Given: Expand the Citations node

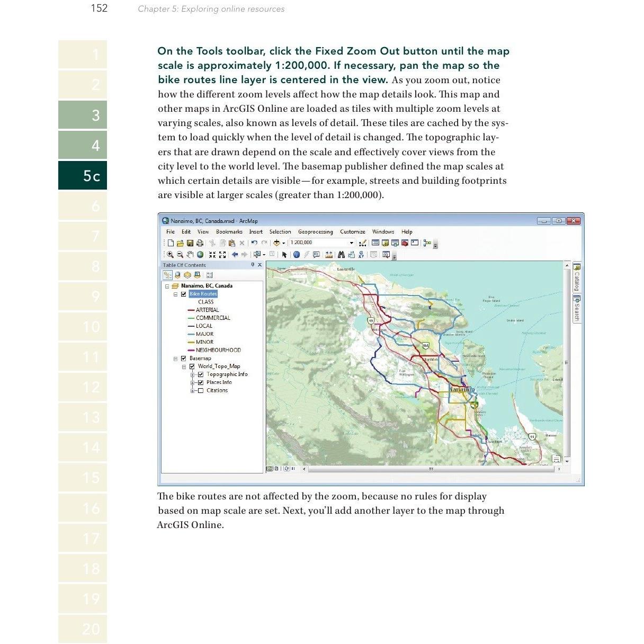Looking at the screenshot, I should [x=193, y=391].
